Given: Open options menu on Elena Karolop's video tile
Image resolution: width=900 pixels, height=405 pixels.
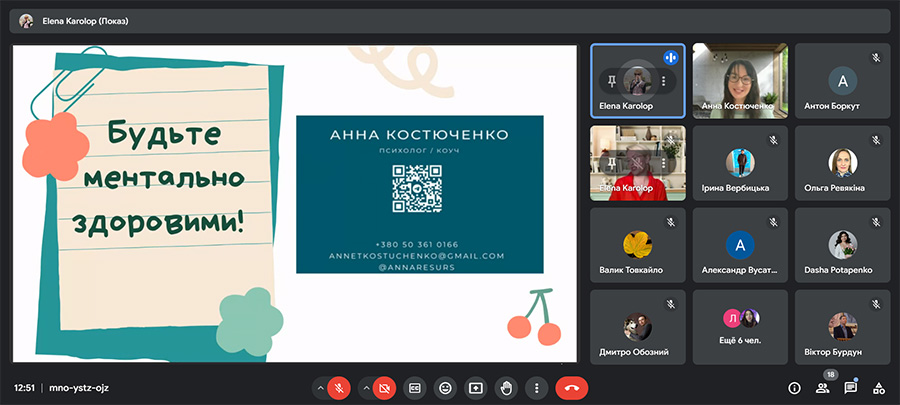Looking at the screenshot, I should tap(663, 162).
